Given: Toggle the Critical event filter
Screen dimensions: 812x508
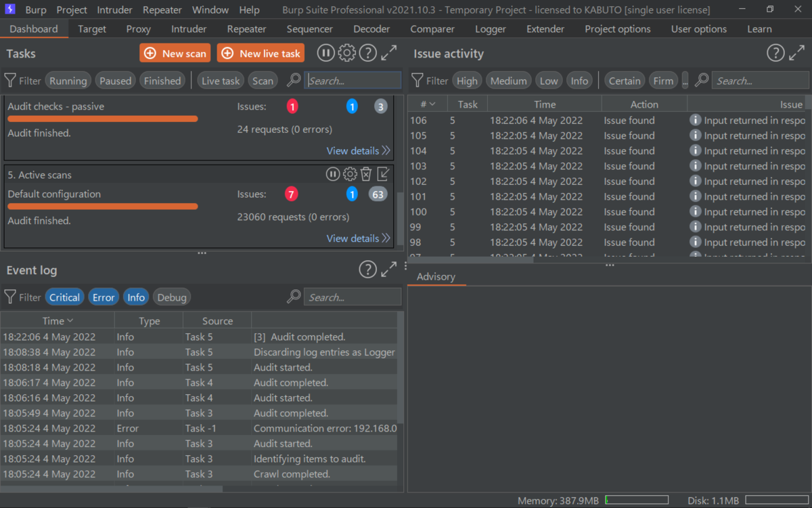Looking at the screenshot, I should 64,297.
